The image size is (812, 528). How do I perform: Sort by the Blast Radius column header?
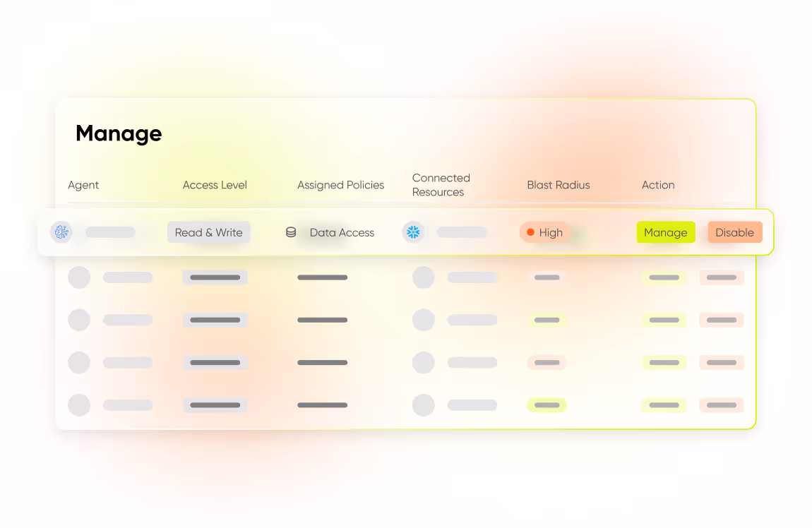click(x=558, y=185)
